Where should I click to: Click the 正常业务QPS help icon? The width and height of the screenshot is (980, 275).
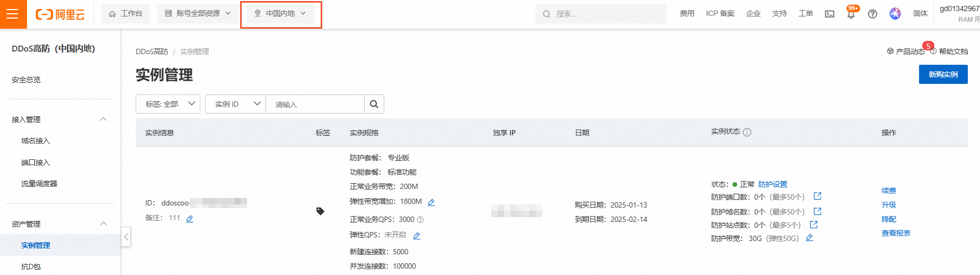420,220
